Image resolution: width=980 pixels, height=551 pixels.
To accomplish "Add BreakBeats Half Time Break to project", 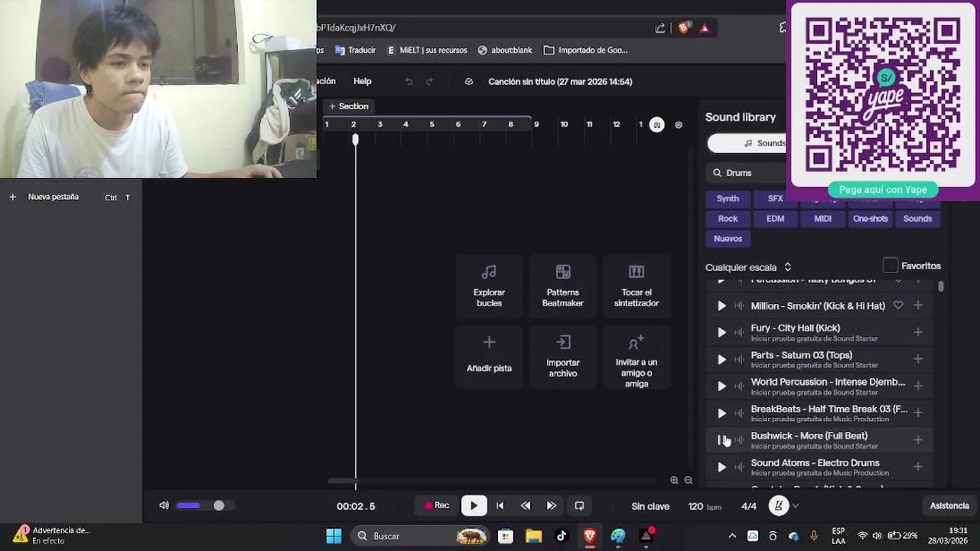I will pyautogui.click(x=918, y=412).
